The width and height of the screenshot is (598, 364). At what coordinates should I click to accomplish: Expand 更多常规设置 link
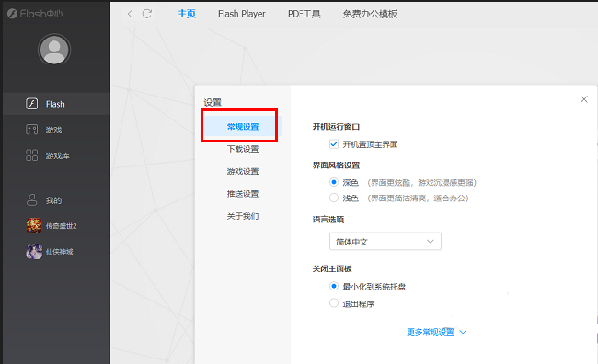point(436,332)
